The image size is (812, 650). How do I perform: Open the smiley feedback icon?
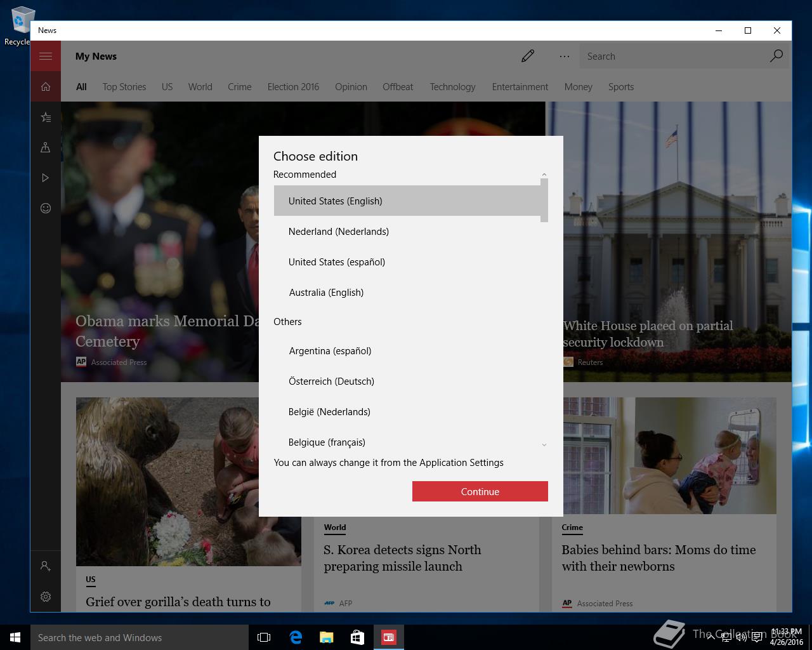(x=46, y=208)
